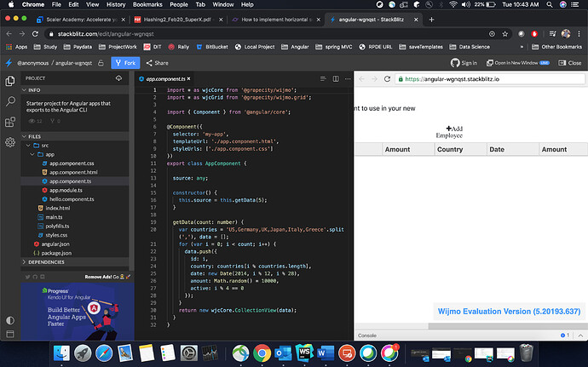The width and height of the screenshot is (588, 367).
Task: Open the StackBlitz Explorer files icon
Action: coord(10,81)
